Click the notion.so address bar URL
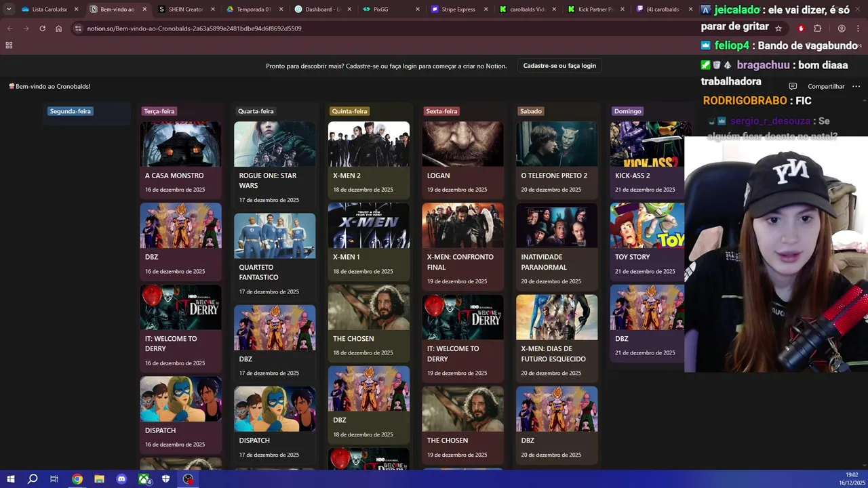The image size is (868, 488). tap(194, 28)
